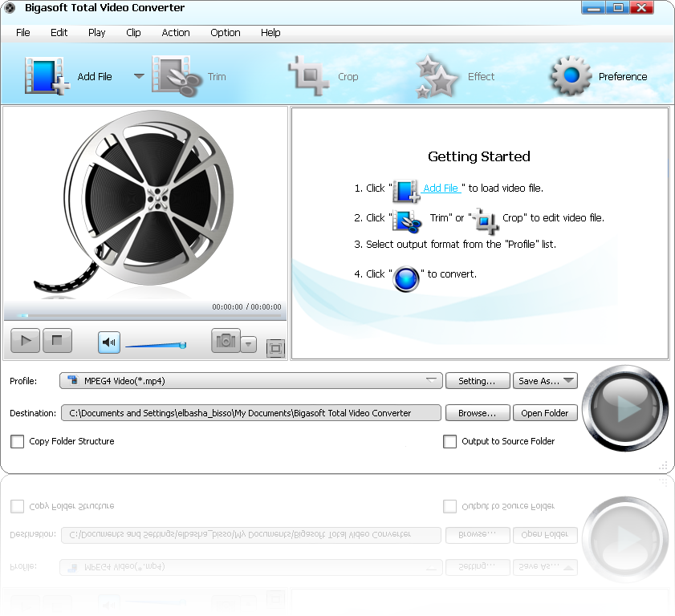Open the Crop tool
The width and height of the screenshot is (675, 616).
(x=308, y=76)
